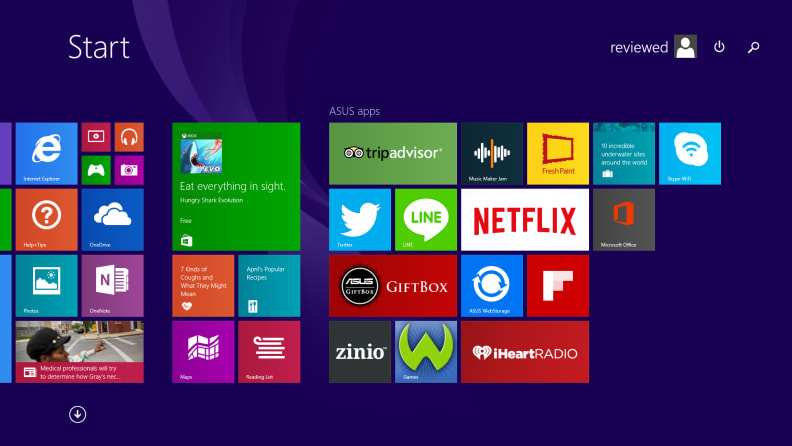792x446 pixels.
Task: Open April's Popular Recipes tile
Action: pyautogui.click(x=269, y=286)
